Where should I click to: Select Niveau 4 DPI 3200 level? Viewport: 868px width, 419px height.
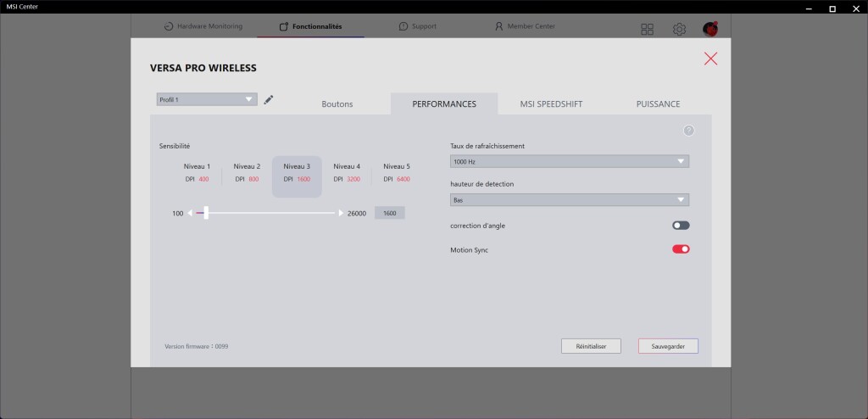pyautogui.click(x=347, y=173)
